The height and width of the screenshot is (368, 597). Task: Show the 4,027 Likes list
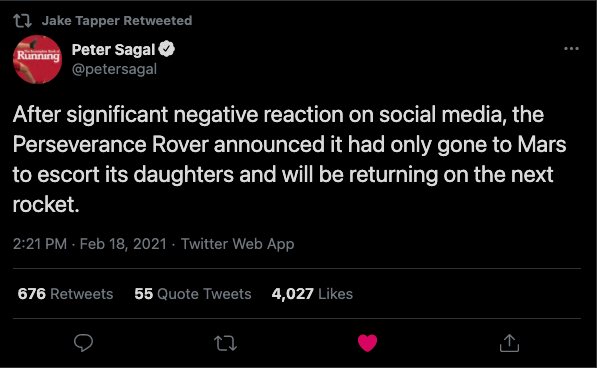[x=312, y=294]
